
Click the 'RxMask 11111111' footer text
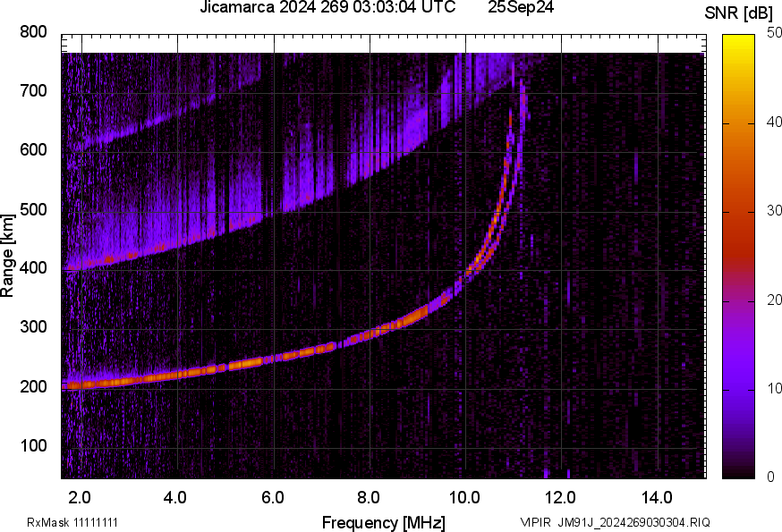click(72, 522)
